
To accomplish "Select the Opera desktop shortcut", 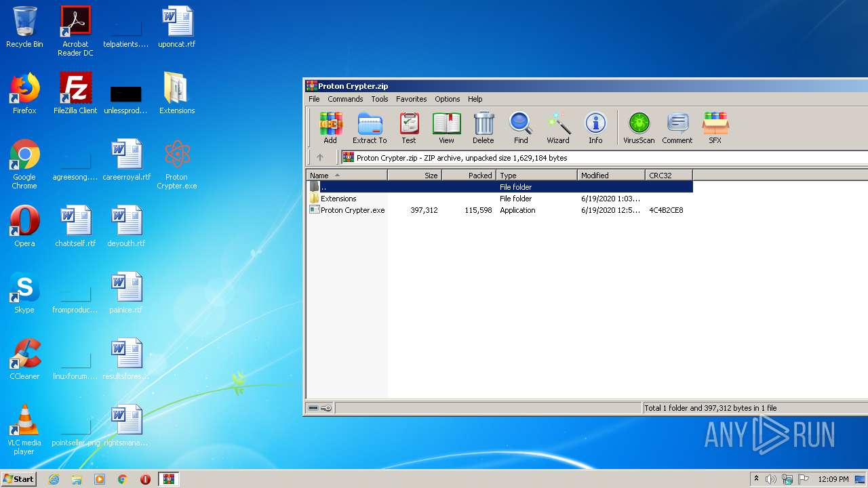I will click(x=24, y=226).
